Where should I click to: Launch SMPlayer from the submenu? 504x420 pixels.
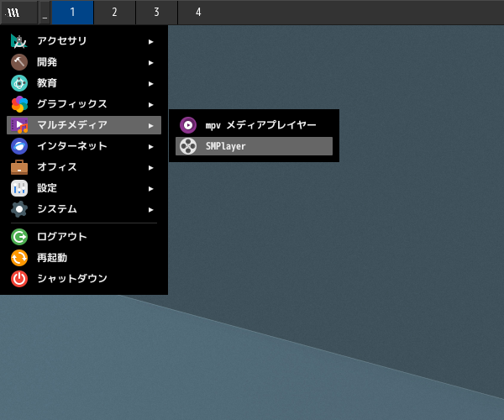point(254,146)
